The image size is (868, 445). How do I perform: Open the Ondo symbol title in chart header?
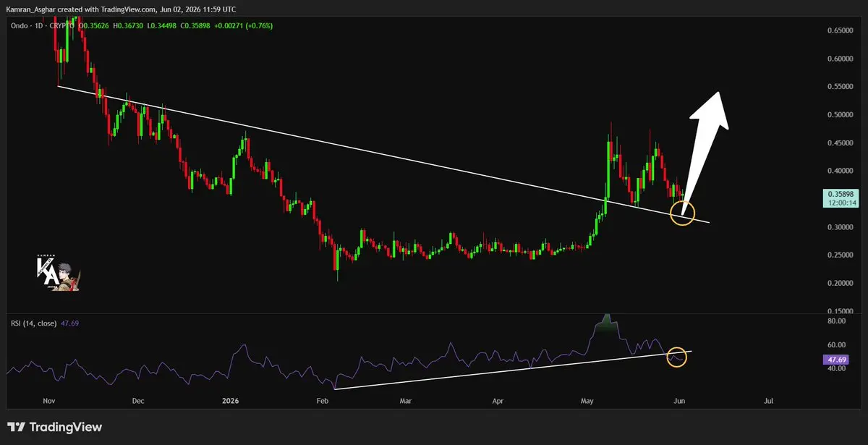[22, 25]
